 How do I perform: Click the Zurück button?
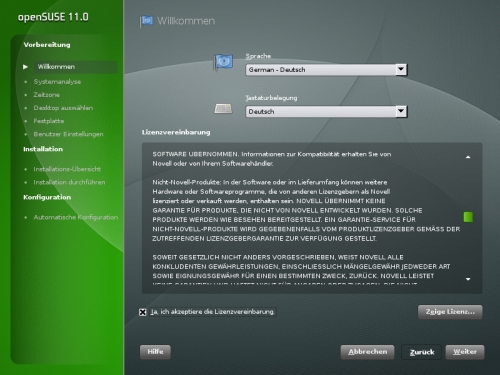pos(422,352)
